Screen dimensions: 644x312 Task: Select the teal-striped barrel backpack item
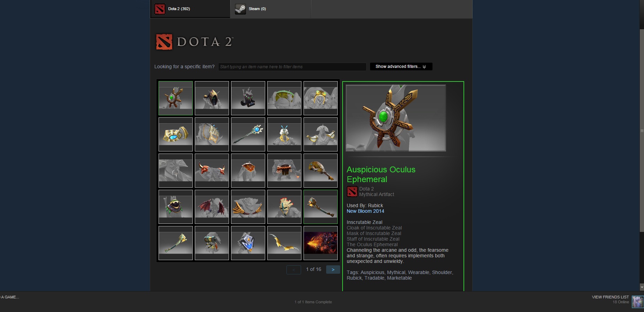[x=212, y=243]
